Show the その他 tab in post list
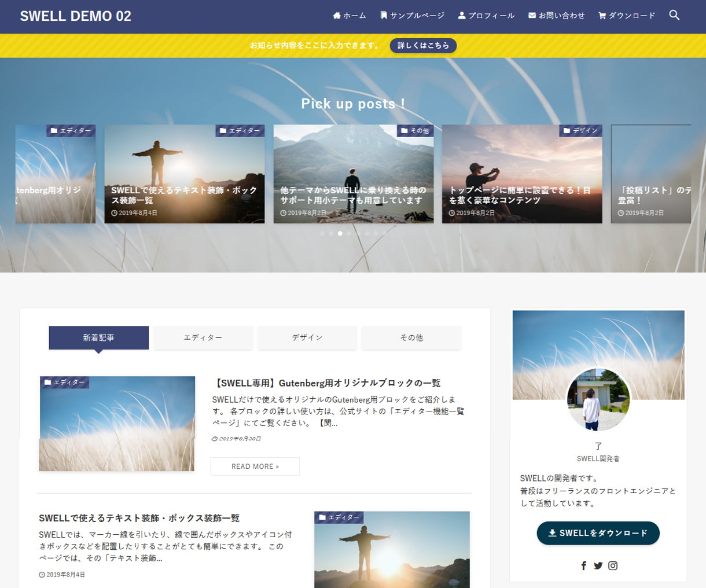The image size is (706, 588). pyautogui.click(x=411, y=337)
